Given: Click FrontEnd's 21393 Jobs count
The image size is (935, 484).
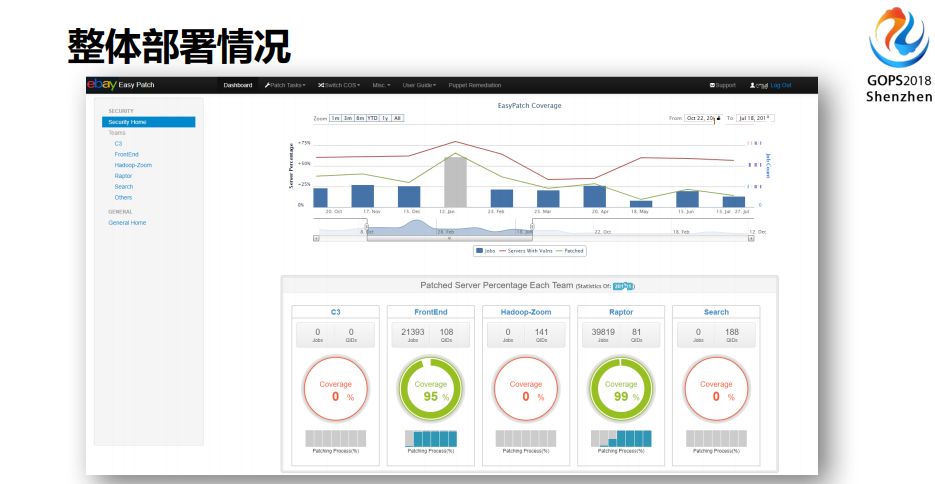Looking at the screenshot, I should tap(413, 332).
